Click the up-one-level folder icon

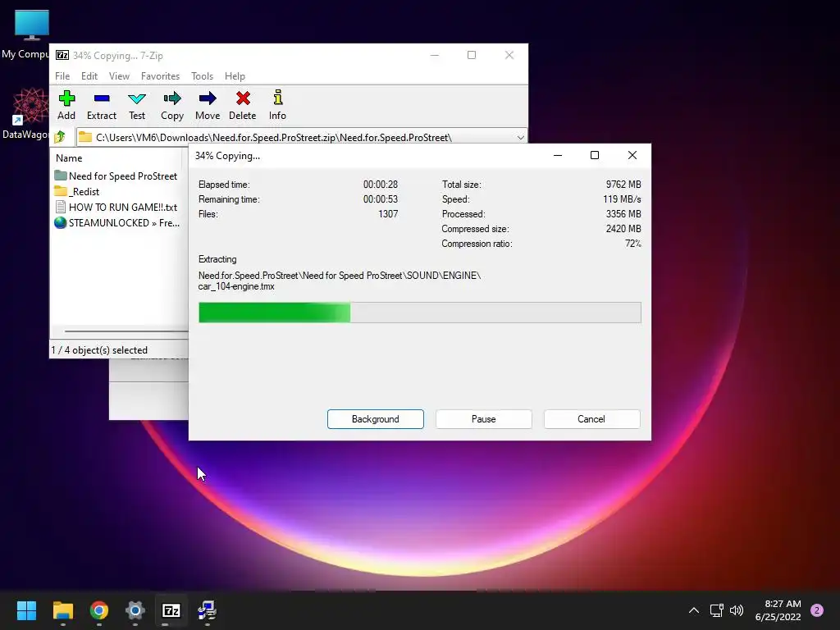(60, 137)
